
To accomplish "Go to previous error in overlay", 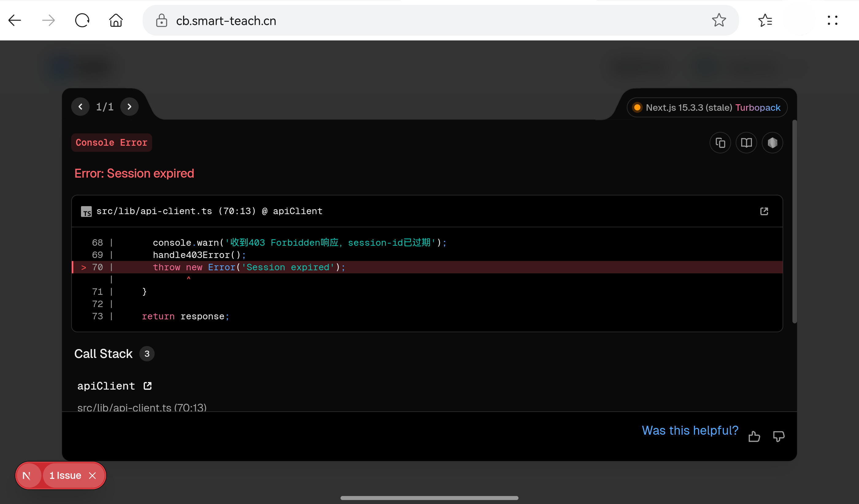I will (x=80, y=107).
